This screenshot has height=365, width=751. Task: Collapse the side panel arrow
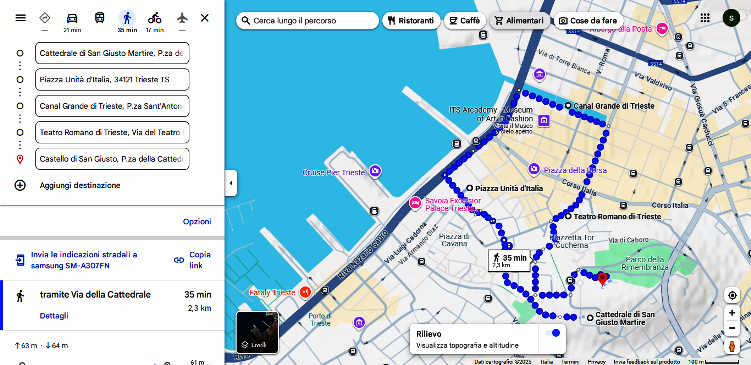click(231, 183)
